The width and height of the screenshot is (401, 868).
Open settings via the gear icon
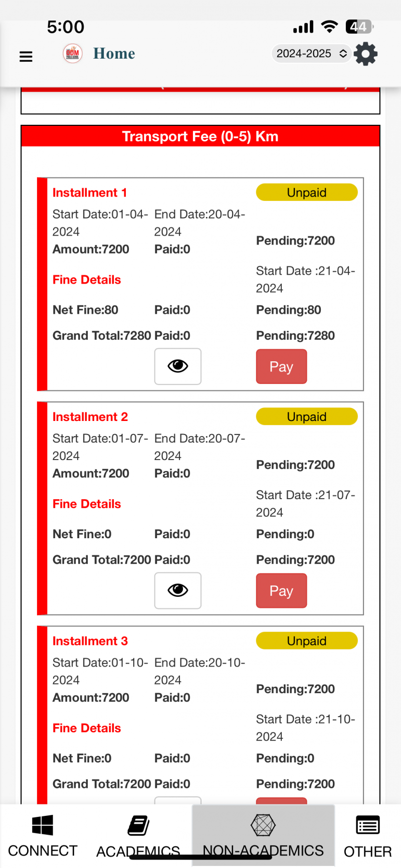point(365,54)
